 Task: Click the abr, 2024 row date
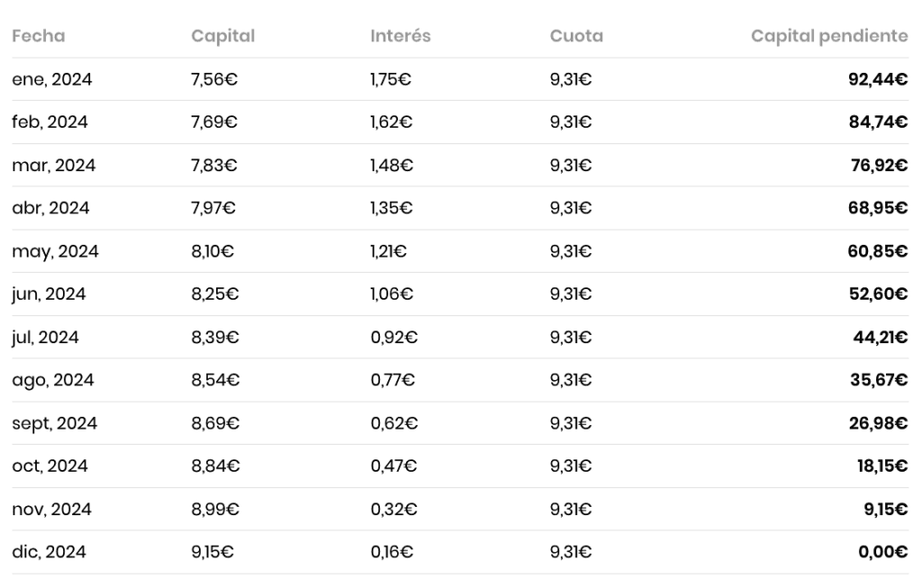[x=50, y=208]
